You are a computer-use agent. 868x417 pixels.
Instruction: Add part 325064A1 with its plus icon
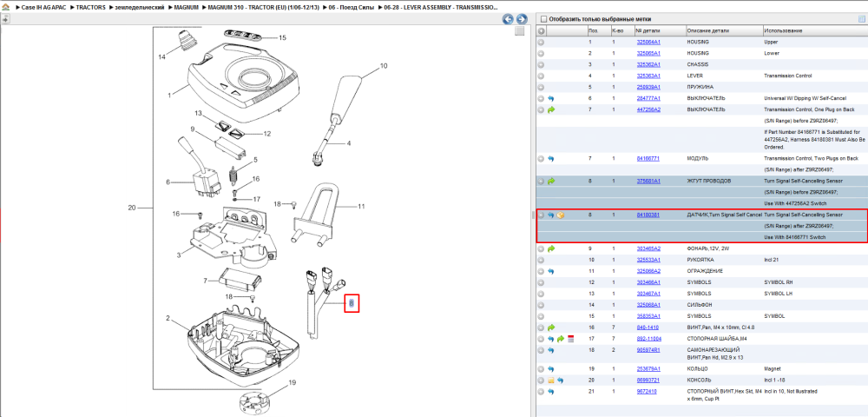point(542,42)
